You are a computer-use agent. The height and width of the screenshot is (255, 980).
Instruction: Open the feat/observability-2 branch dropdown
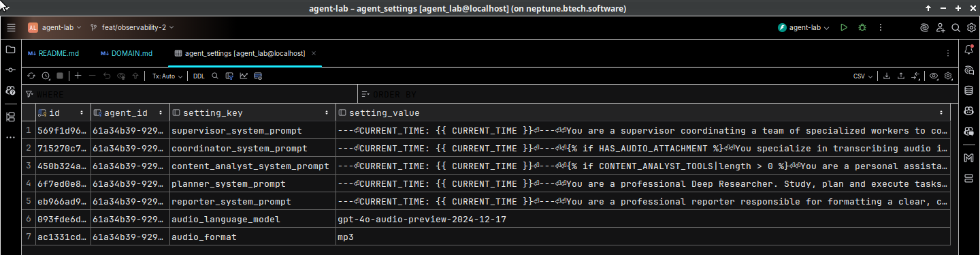(132, 28)
